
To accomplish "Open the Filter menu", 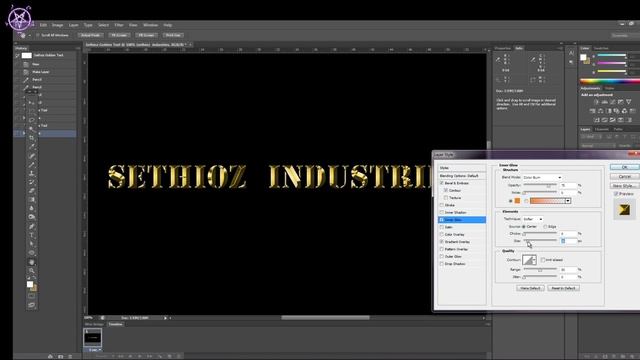I will click(119, 25).
